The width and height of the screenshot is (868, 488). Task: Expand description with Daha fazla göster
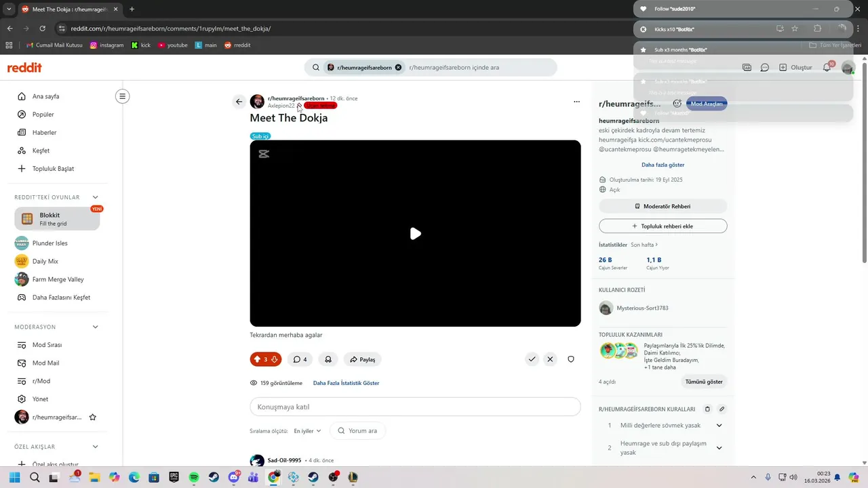(x=663, y=165)
